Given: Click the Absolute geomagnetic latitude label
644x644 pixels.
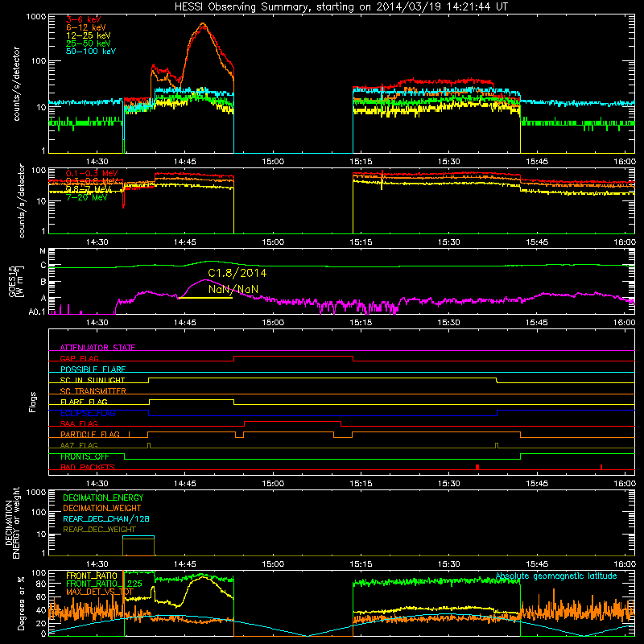Looking at the screenshot, I should pyautogui.click(x=556, y=576).
